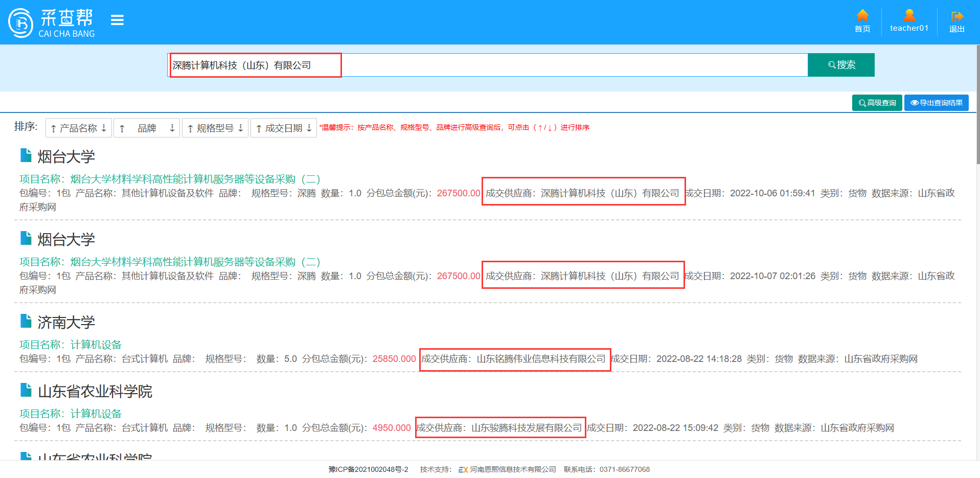The width and height of the screenshot is (980, 478).
Task: Click document icon beside first 烟台大学 result
Action: [x=26, y=155]
